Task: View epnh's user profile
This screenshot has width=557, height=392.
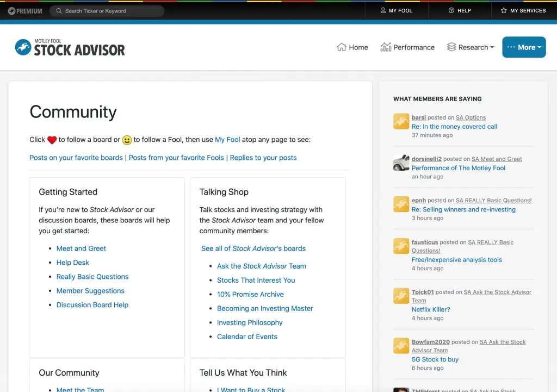Action: [419, 201]
